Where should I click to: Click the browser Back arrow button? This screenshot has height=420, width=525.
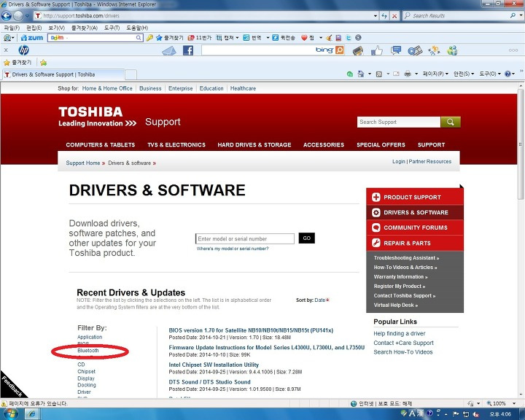point(7,16)
